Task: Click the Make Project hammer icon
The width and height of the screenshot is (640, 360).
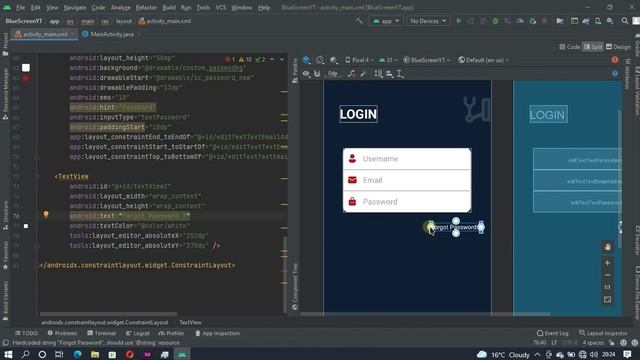Action: click(x=359, y=21)
